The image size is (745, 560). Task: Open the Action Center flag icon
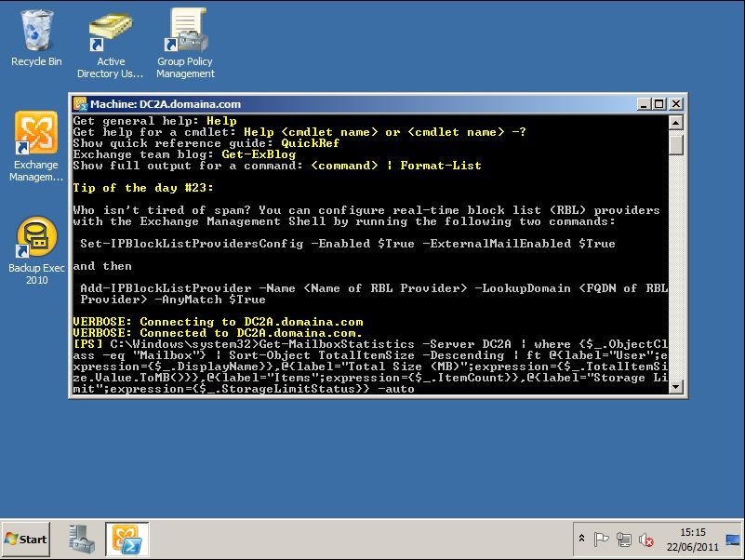(603, 538)
